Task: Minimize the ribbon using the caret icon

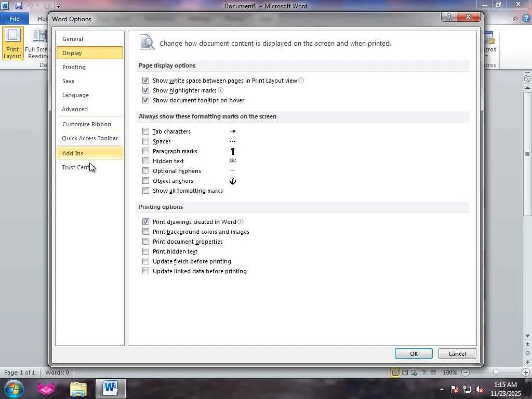Action: [515, 19]
